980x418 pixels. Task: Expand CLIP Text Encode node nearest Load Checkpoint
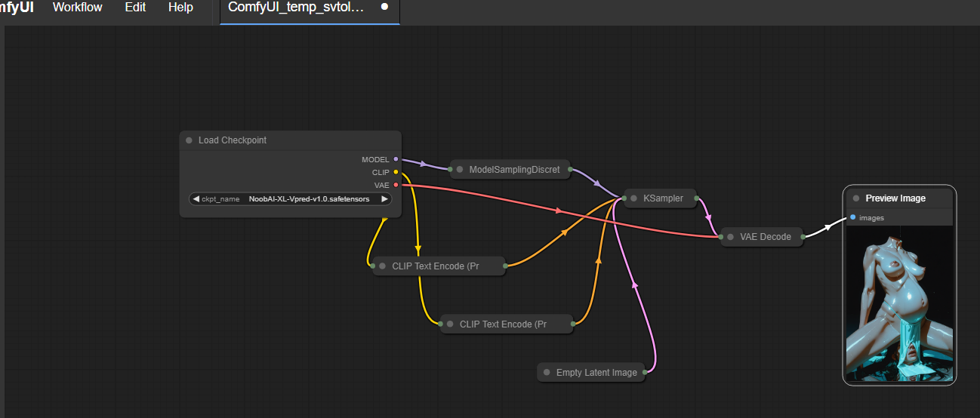click(381, 266)
